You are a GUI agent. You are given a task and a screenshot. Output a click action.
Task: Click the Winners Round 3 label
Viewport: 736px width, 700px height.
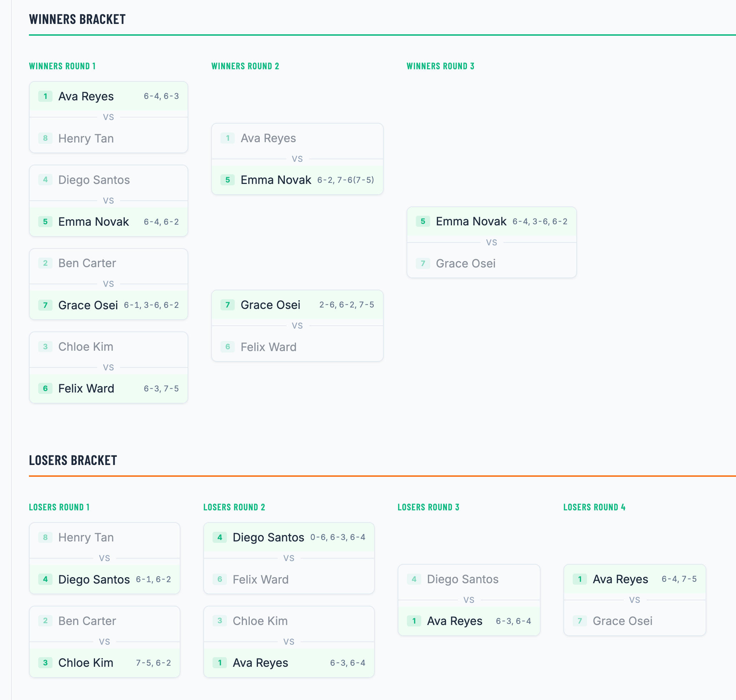(441, 66)
